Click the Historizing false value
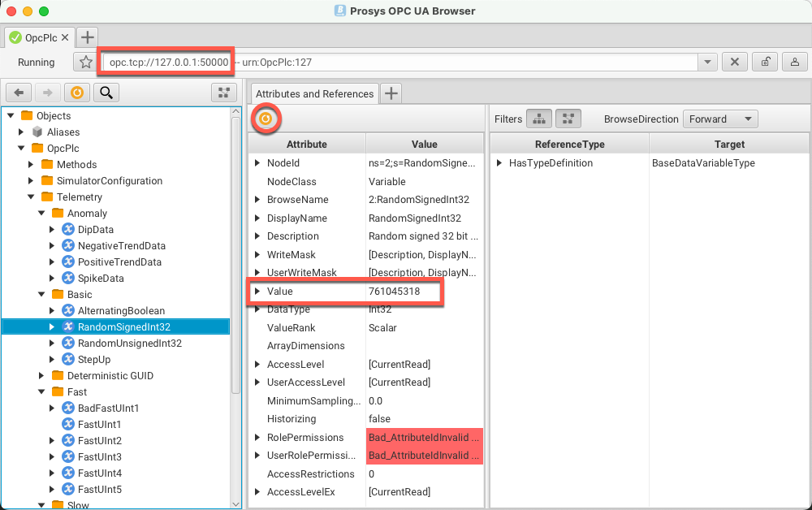 (x=379, y=419)
